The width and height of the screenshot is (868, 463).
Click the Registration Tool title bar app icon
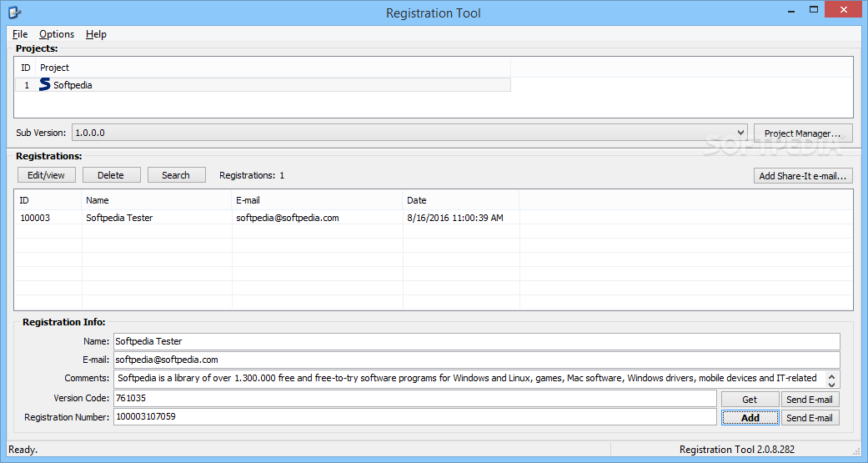click(x=14, y=12)
